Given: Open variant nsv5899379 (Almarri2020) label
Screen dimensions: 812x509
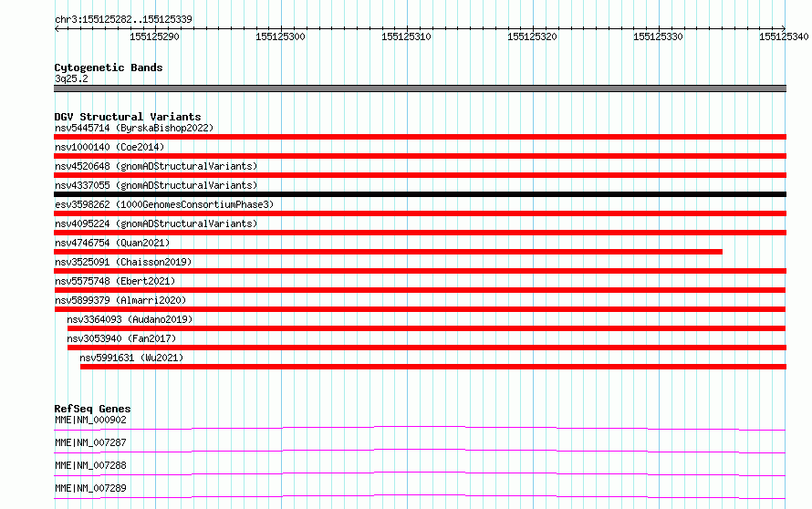Looking at the screenshot, I should [120, 300].
